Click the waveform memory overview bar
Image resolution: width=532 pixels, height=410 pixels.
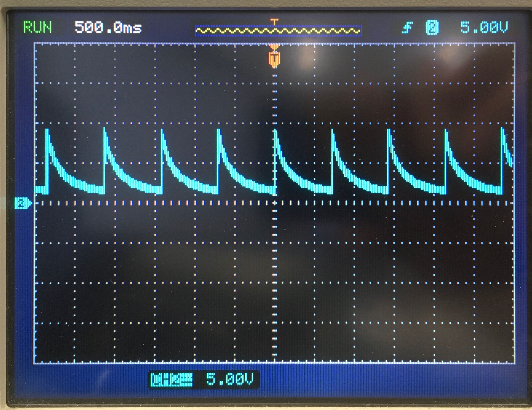(x=278, y=31)
